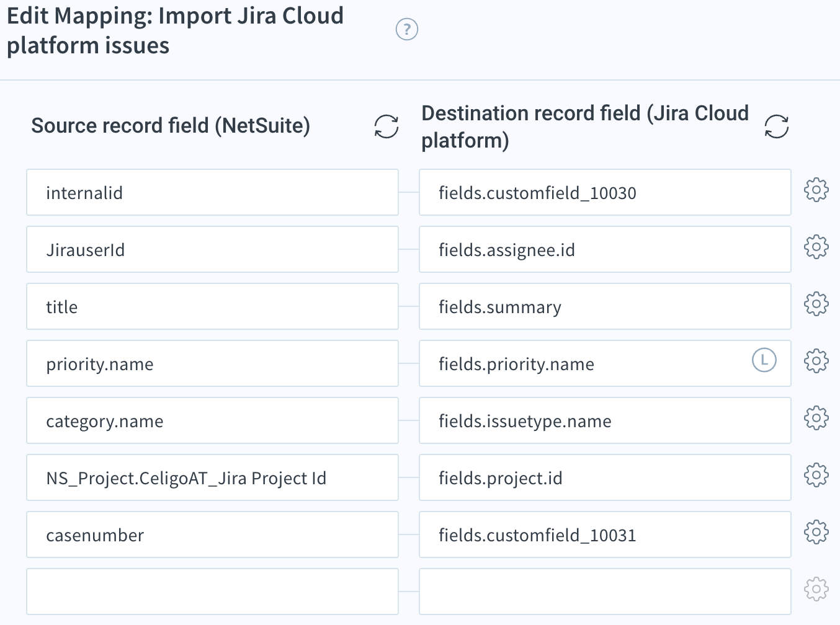
Task: Click the empty destination field in last row
Action: [x=605, y=592]
